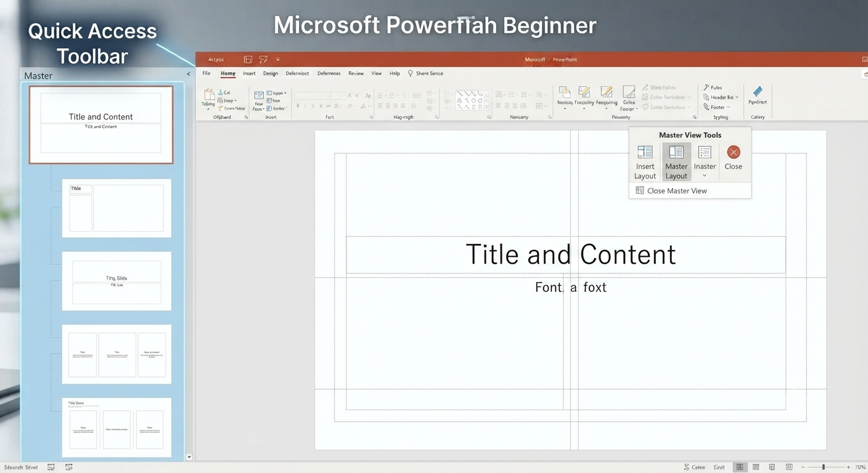868x473 pixels.
Task: Click the format painter brush icon
Action: [x=219, y=108]
